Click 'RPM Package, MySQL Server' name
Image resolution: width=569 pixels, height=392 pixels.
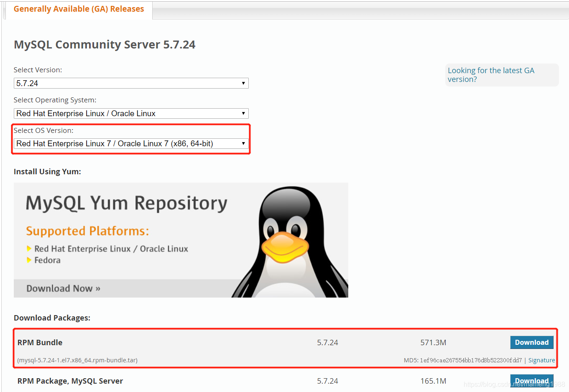point(70,381)
